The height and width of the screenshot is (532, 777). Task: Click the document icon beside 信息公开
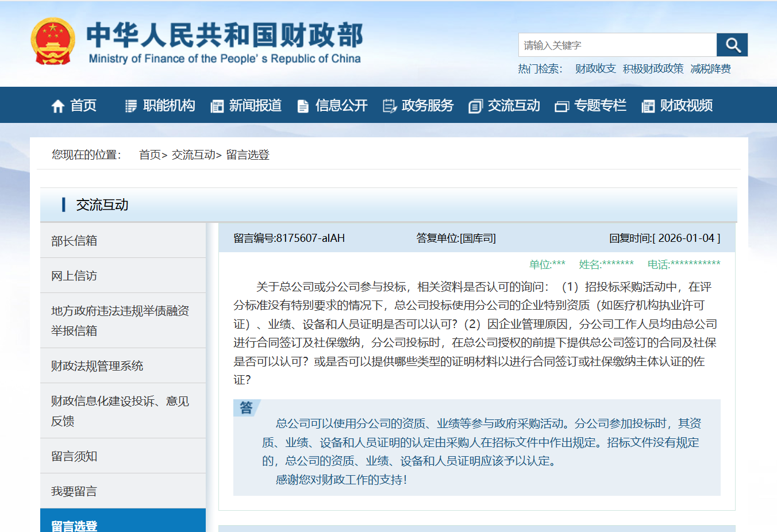pyautogui.click(x=303, y=106)
